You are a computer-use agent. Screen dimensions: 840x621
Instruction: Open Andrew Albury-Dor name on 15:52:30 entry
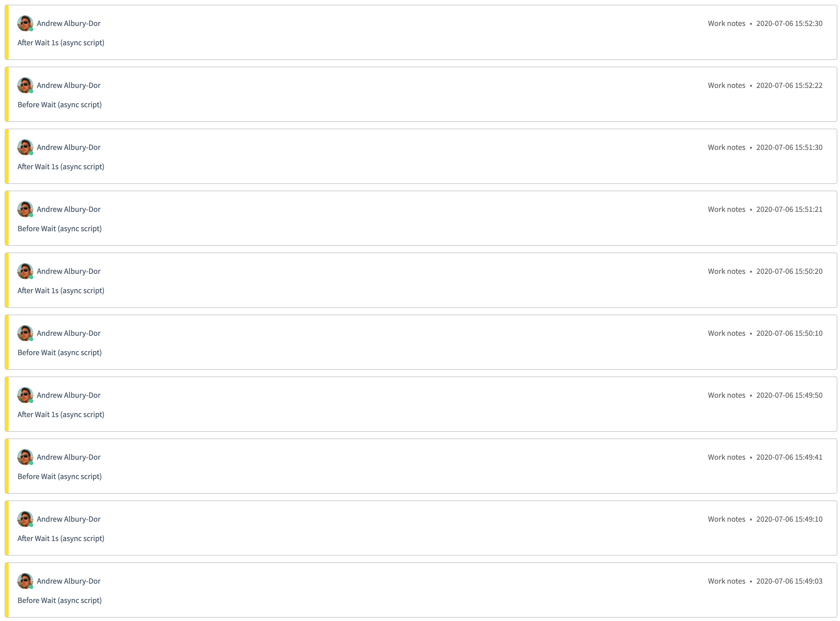pos(68,23)
